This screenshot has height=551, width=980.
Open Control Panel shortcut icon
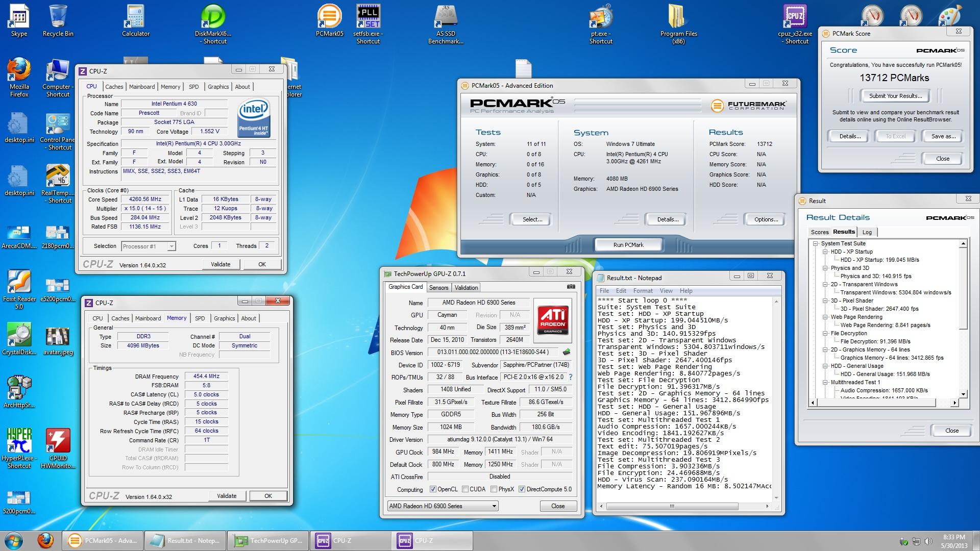pos(58,131)
